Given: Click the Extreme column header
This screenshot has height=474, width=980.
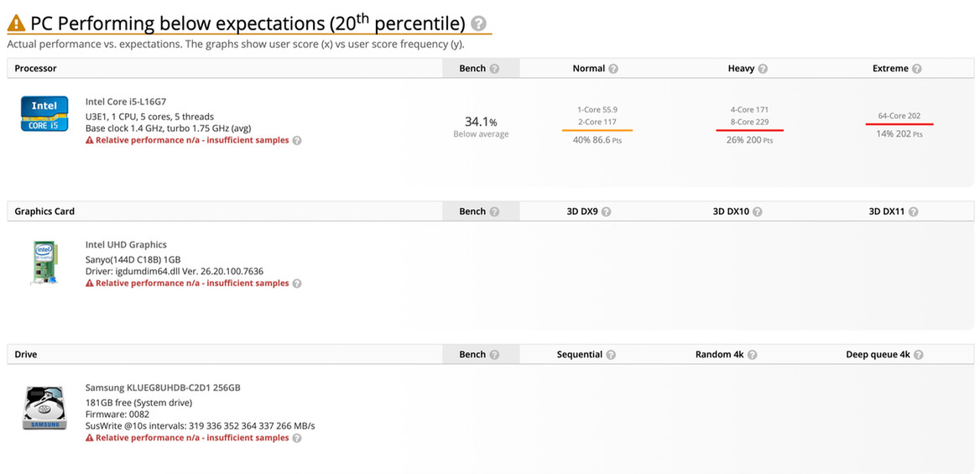Looking at the screenshot, I should pyautogui.click(x=890, y=69).
